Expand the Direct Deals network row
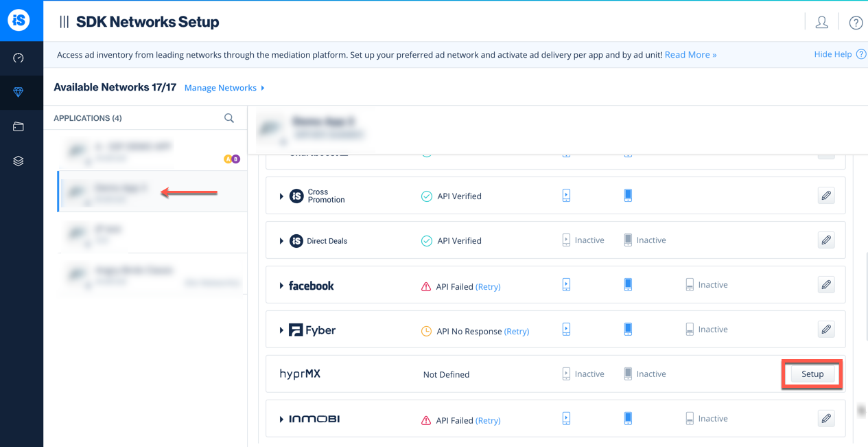The image size is (868, 447). coord(281,241)
